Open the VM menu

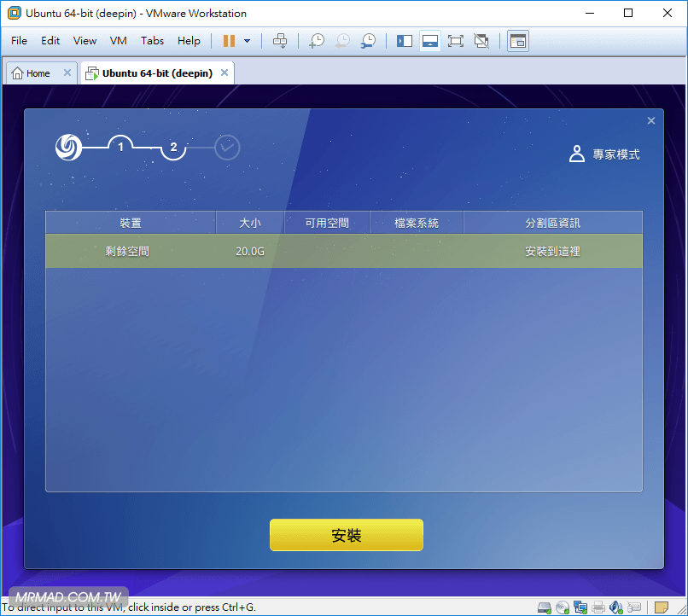coord(119,41)
